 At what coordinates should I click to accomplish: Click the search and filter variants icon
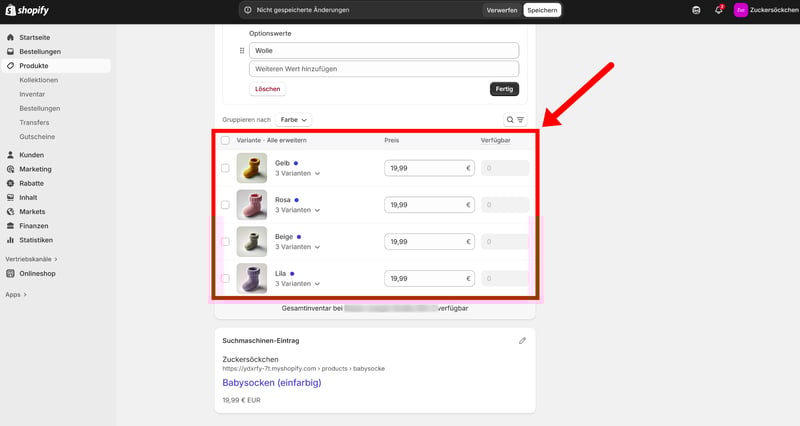[515, 120]
